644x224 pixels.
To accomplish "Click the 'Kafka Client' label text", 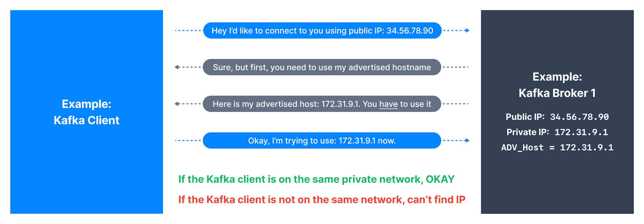I will 87,120.
